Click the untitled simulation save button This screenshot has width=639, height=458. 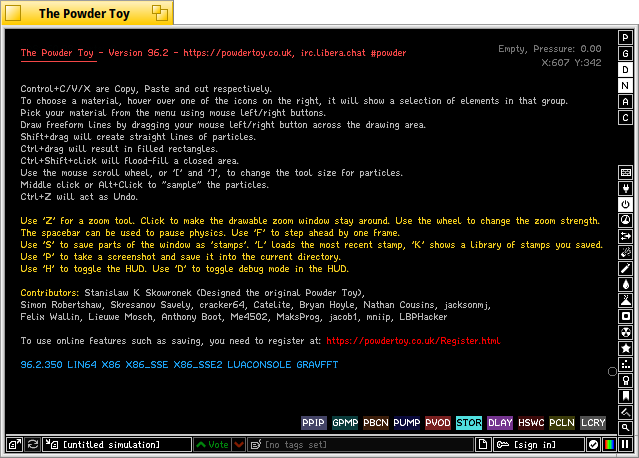click(x=117, y=445)
